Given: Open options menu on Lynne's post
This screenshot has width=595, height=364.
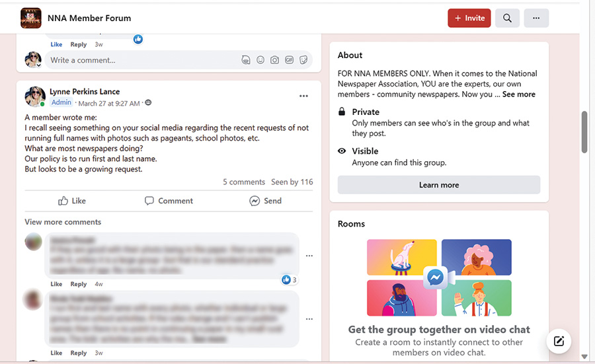Looking at the screenshot, I should 303,96.
